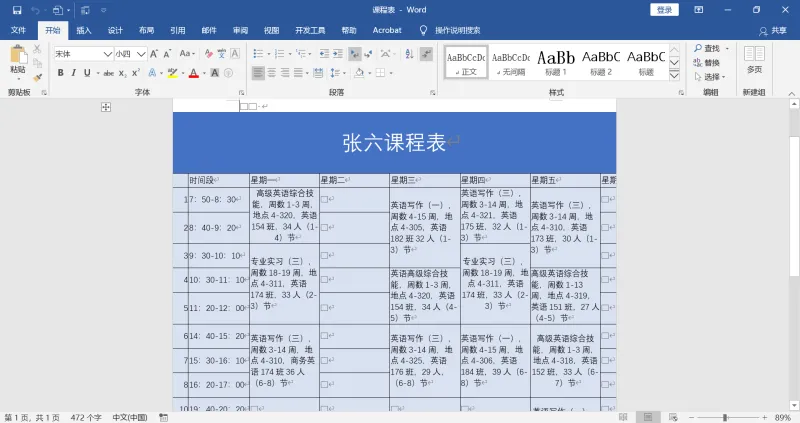The width and height of the screenshot is (800, 423).
Task: Switch to Web Layout view in status bar
Action: [x=673, y=417]
